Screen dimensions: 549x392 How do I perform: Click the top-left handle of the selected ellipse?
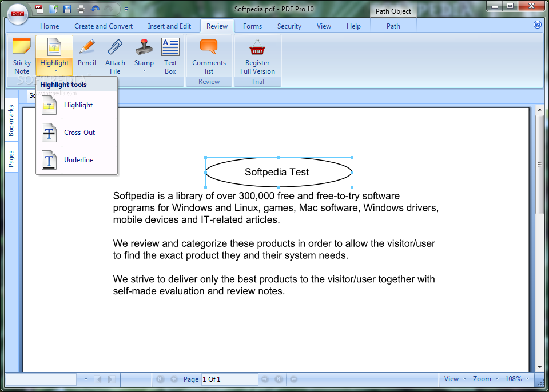205,158
